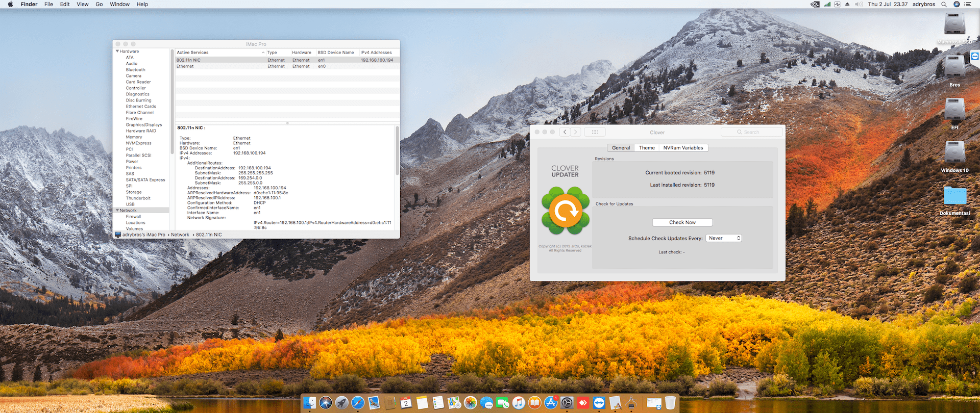This screenshot has width=980, height=413.
Task: Click the Eject icon in menu bar
Action: [x=847, y=4]
